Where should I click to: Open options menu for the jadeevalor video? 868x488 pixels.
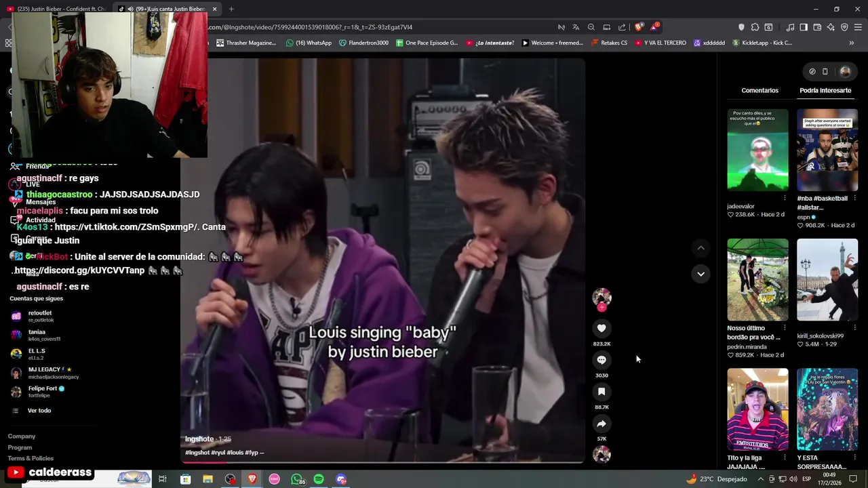(x=785, y=198)
